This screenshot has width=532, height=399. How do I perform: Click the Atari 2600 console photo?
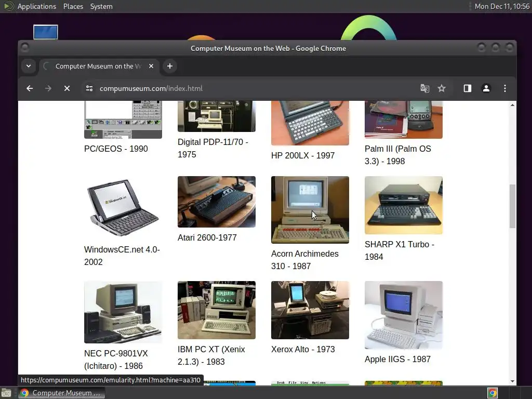coord(217,202)
